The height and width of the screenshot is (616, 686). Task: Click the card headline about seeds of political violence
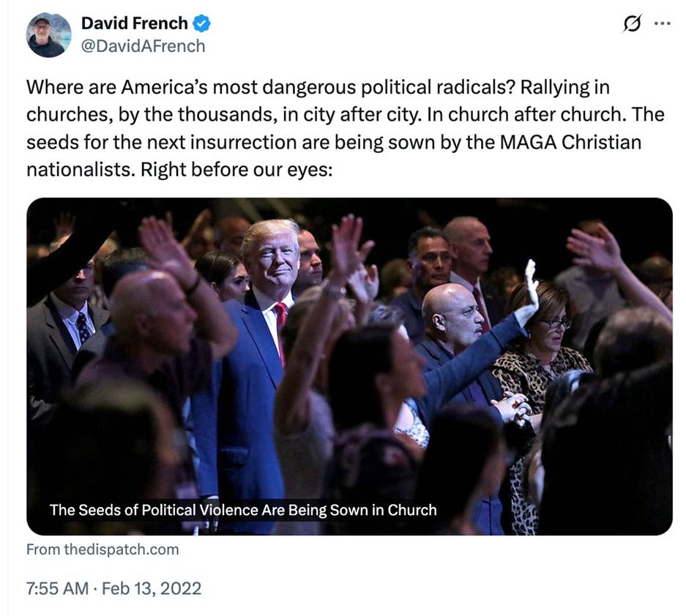[x=242, y=509]
